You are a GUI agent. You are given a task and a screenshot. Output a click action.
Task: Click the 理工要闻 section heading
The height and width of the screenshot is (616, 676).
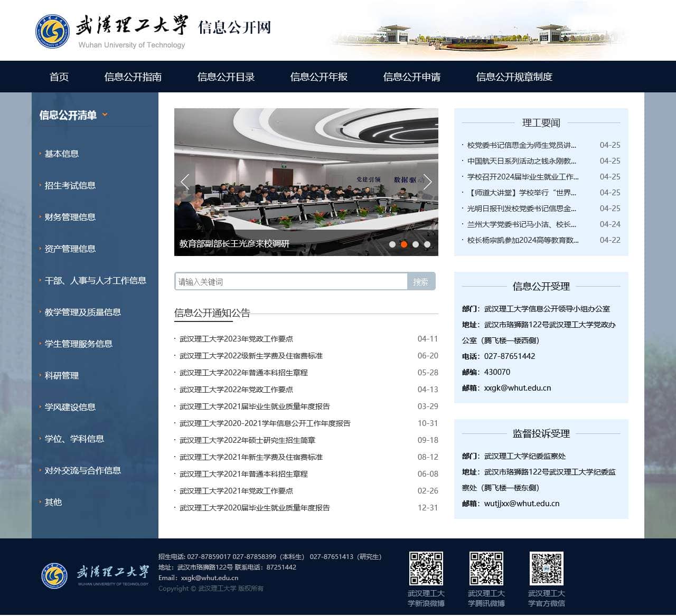(541, 123)
